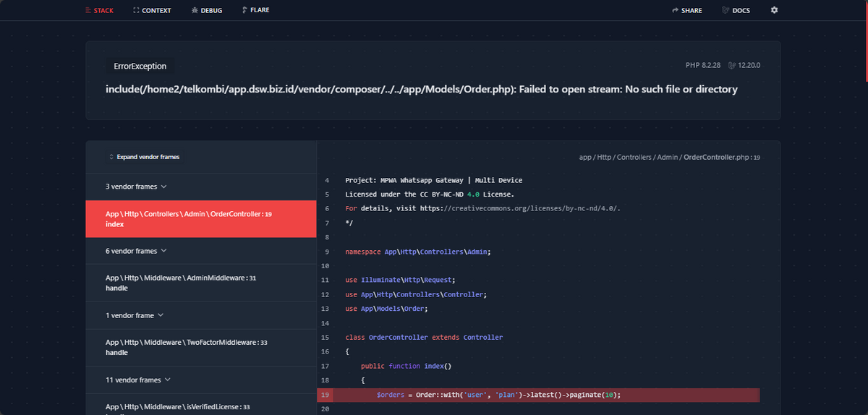Click the 'use App\Models\Order' line

tap(387, 309)
